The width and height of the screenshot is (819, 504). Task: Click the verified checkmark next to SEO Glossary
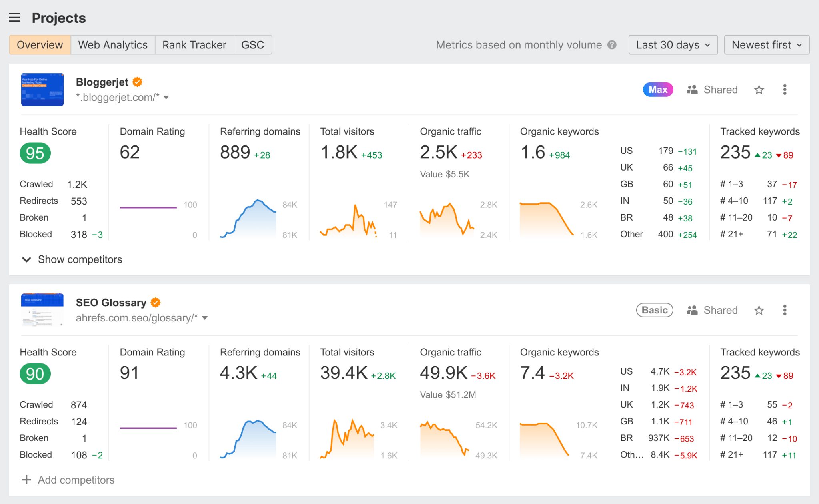[156, 302]
